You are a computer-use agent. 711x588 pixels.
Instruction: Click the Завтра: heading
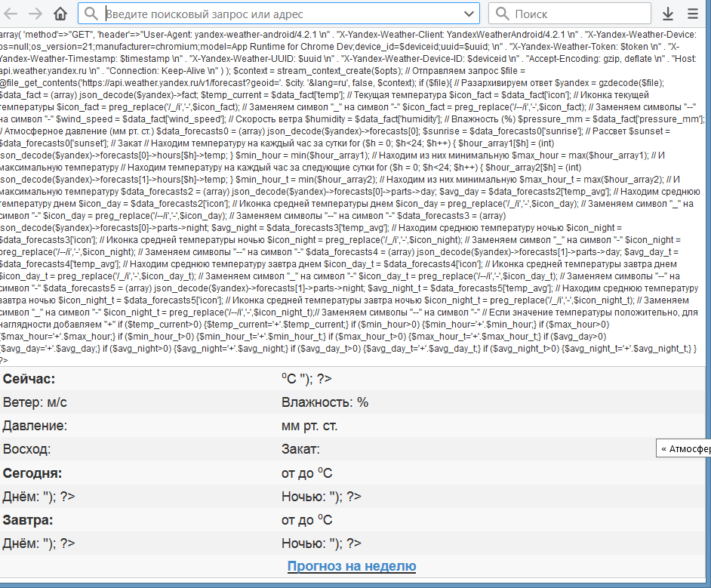(x=28, y=520)
